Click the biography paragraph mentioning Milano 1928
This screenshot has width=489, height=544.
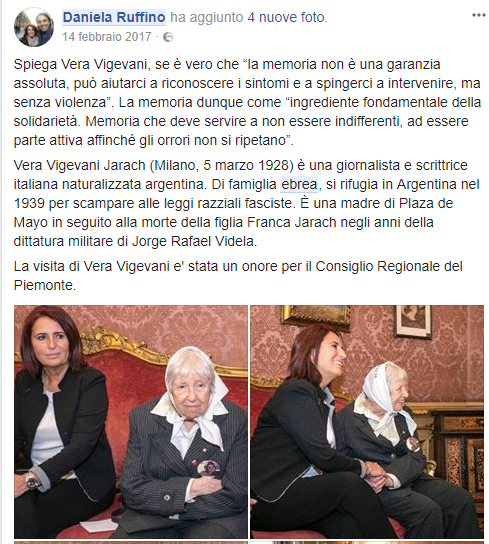pos(246,203)
